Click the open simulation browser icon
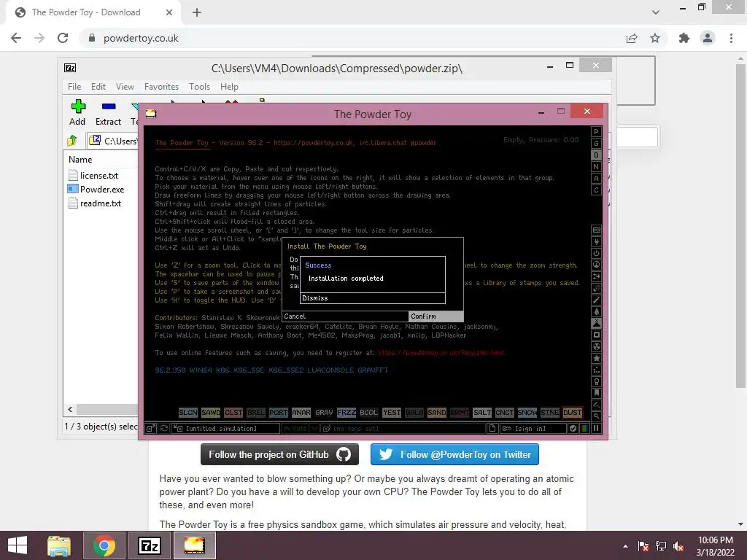Image resolution: width=747 pixels, height=560 pixels. click(150, 429)
